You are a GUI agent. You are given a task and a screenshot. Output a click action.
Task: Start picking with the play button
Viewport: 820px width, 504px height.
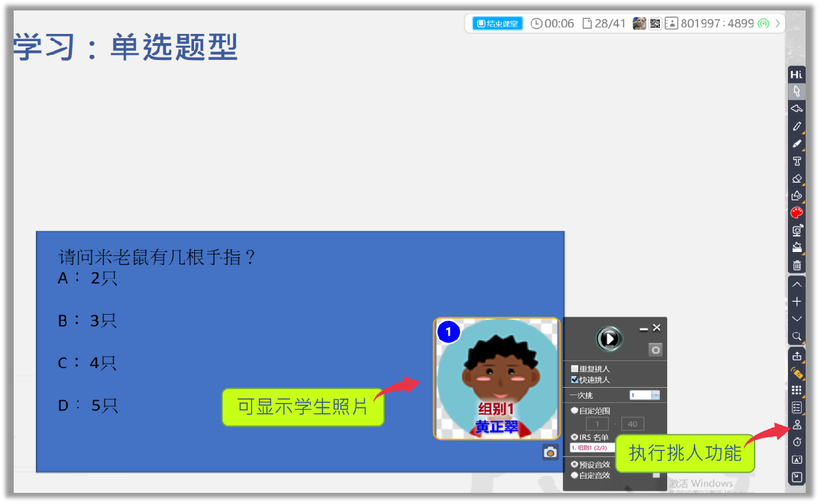(609, 338)
